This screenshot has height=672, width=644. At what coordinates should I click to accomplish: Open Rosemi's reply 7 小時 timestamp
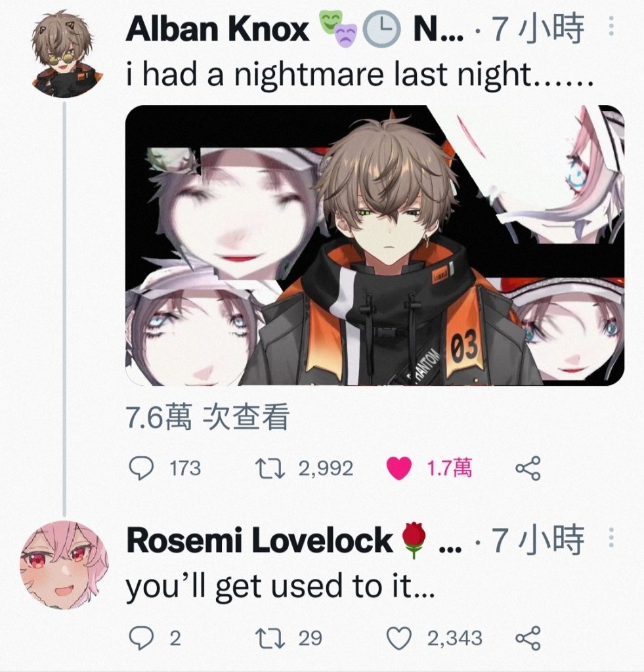coord(538,539)
